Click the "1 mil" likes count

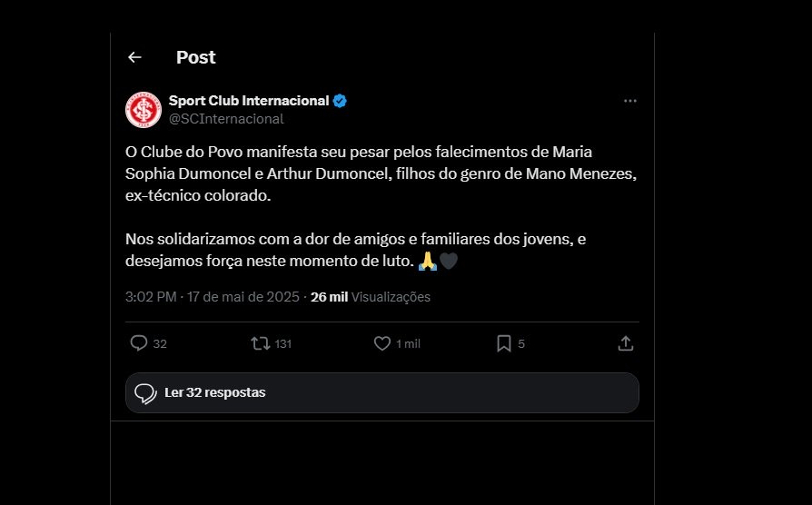[x=408, y=344]
